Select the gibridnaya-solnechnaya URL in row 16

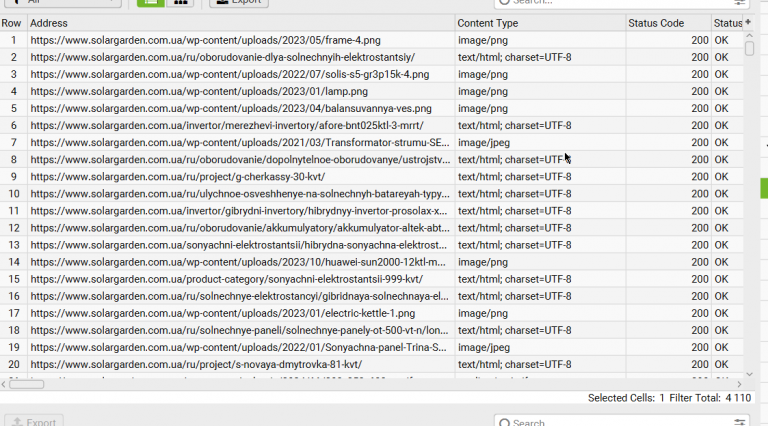coord(239,296)
